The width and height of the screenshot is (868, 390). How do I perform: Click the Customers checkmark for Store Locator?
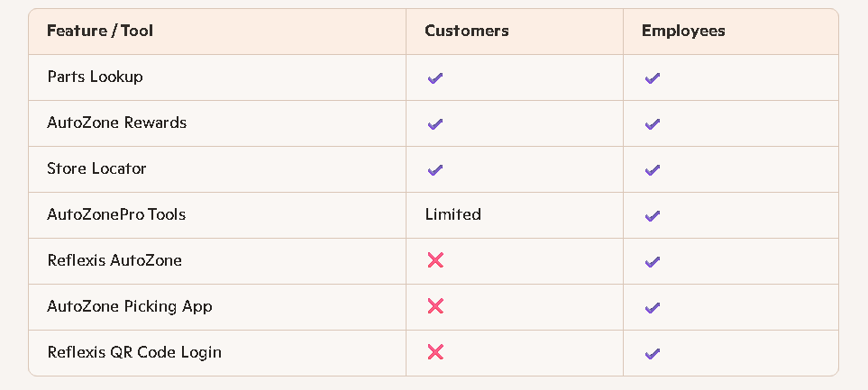tap(435, 169)
